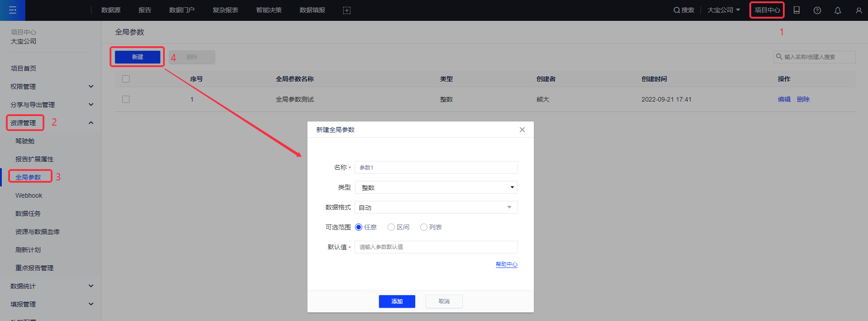868x321 pixels.
Task: Click the 添加 button in dialog
Action: pos(397,302)
